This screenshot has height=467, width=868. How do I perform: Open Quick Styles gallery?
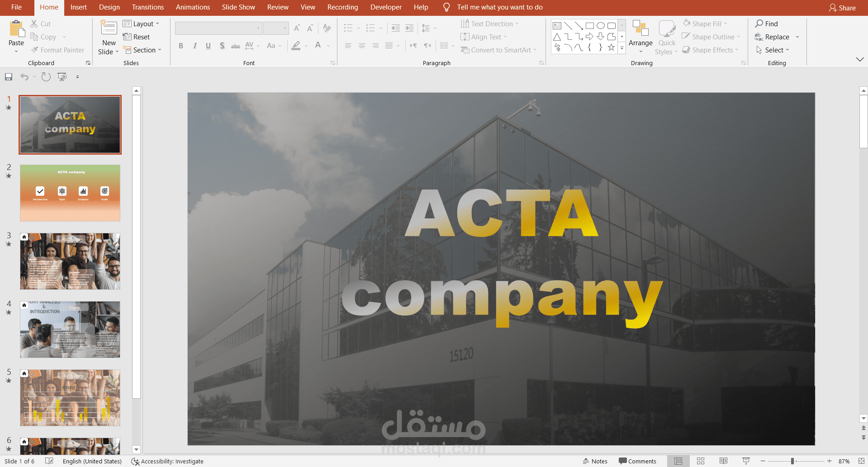(667, 38)
